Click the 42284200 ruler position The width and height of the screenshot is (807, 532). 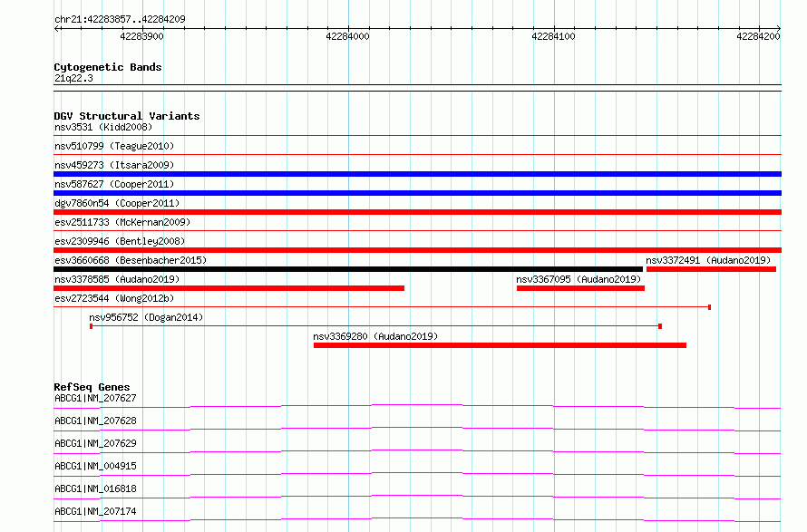(x=759, y=36)
